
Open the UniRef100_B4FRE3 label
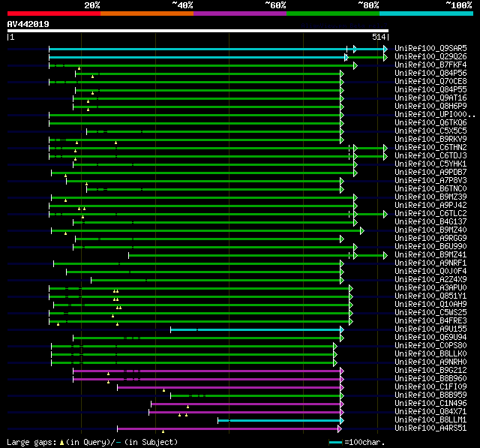(430, 321)
